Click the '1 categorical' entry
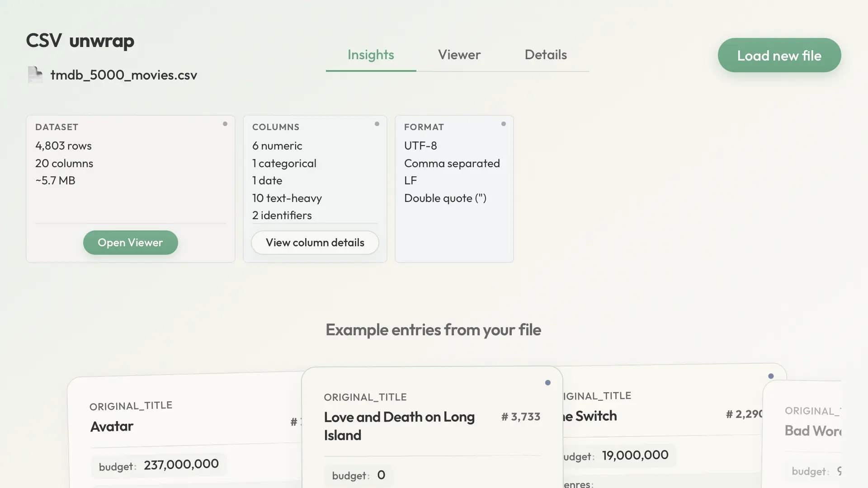 coord(284,163)
